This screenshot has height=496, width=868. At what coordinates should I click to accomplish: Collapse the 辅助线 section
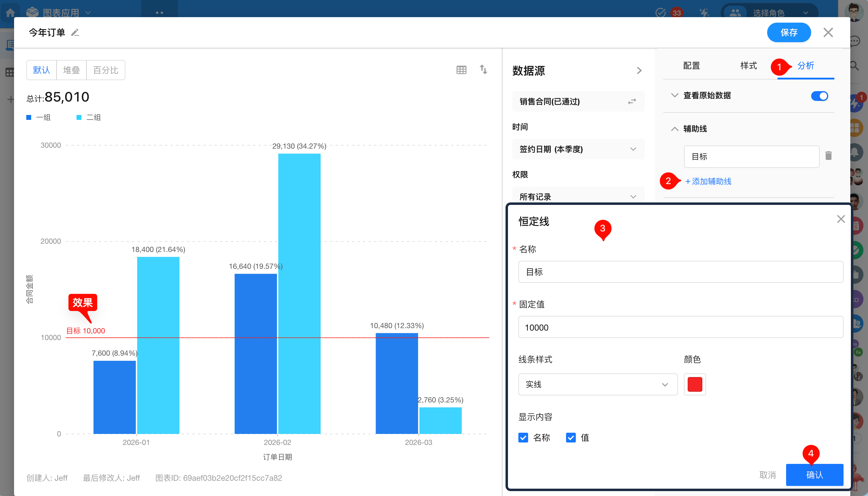coord(674,129)
